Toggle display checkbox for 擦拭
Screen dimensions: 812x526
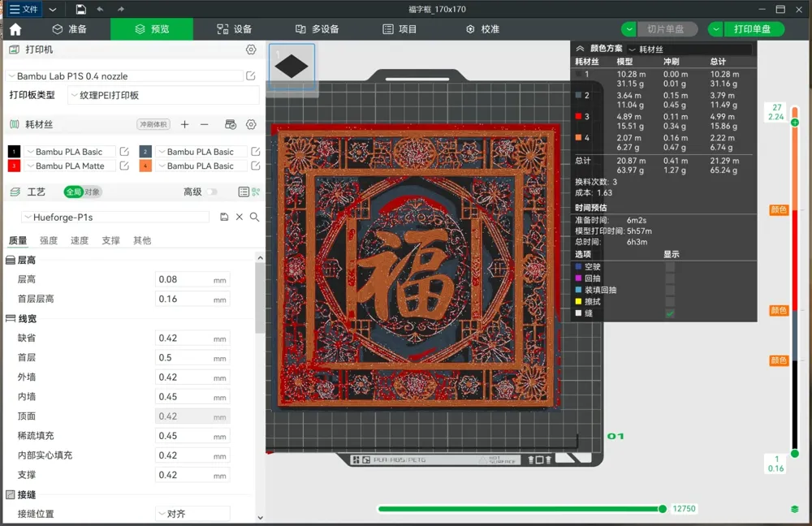point(670,302)
